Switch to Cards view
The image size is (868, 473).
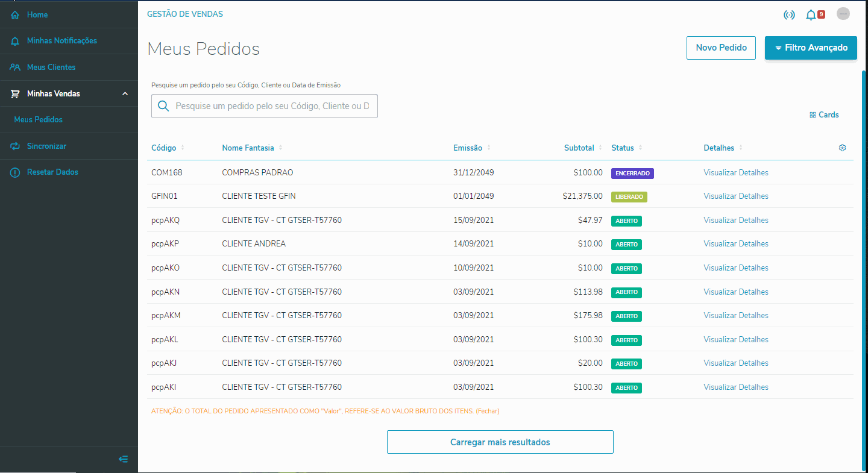tap(824, 114)
